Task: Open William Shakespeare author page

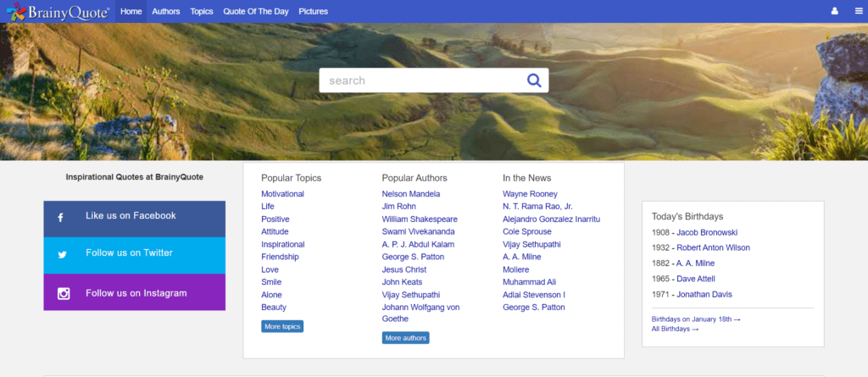Action: tap(420, 219)
